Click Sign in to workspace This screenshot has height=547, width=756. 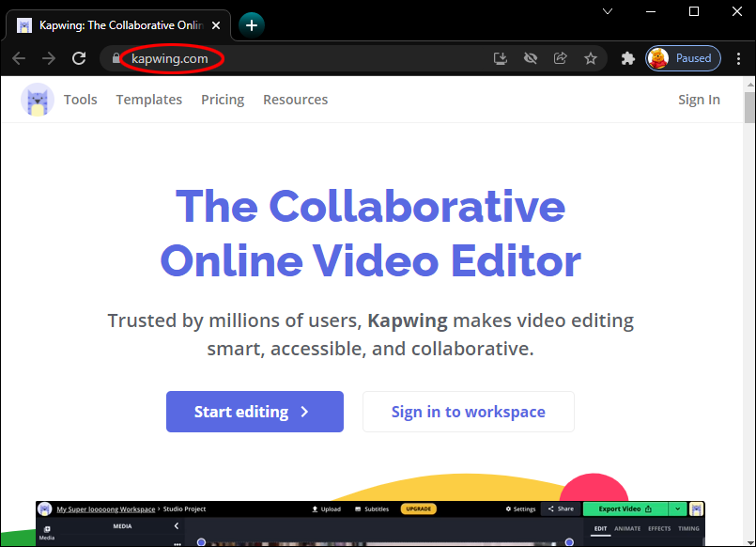click(x=469, y=412)
